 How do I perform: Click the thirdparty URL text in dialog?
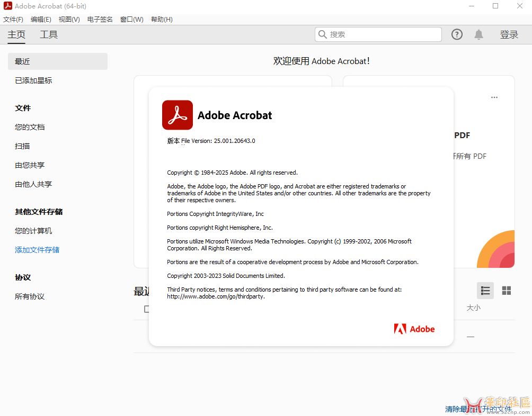pyautogui.click(x=216, y=296)
